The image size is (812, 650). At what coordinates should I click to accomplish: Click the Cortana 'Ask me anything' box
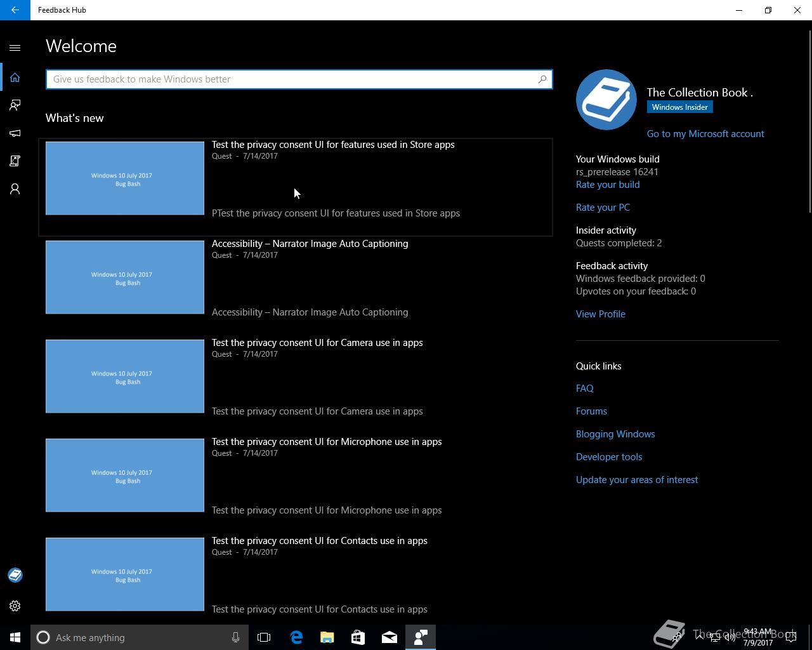click(140, 637)
